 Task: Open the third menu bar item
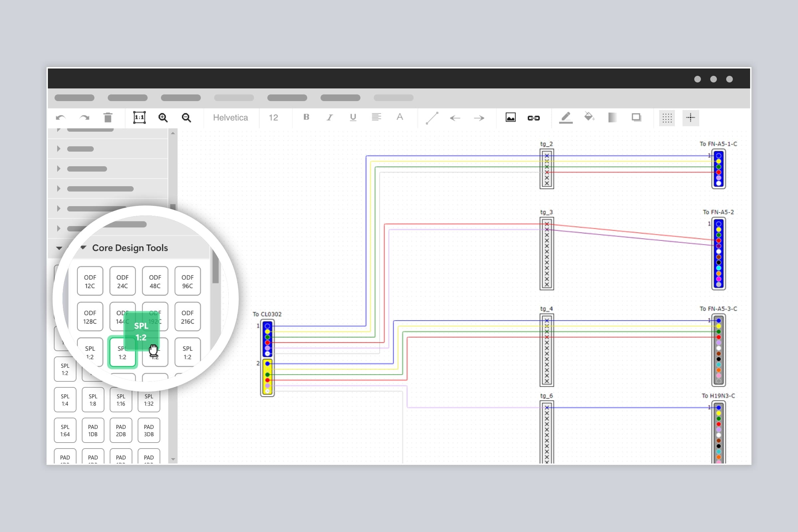181,98
